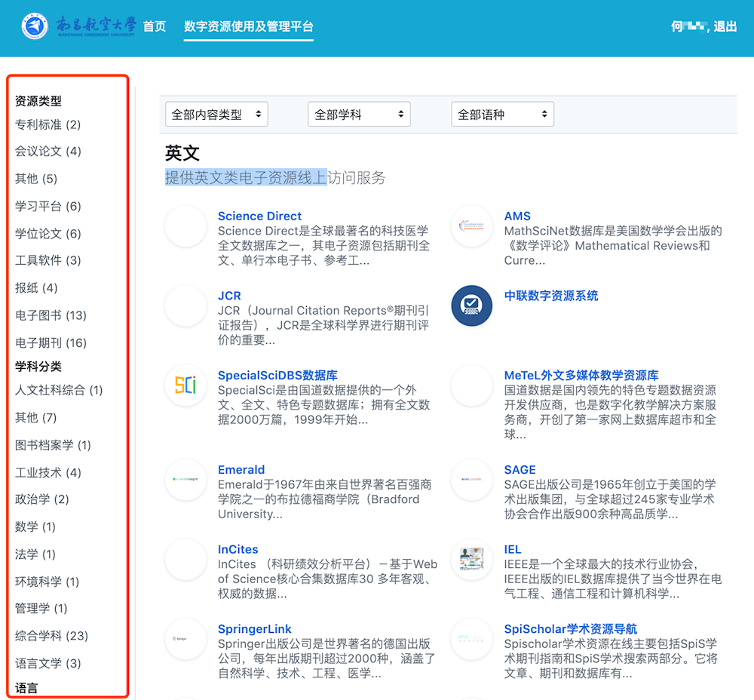
Task: Open the Emerald title link
Action: coord(241,469)
